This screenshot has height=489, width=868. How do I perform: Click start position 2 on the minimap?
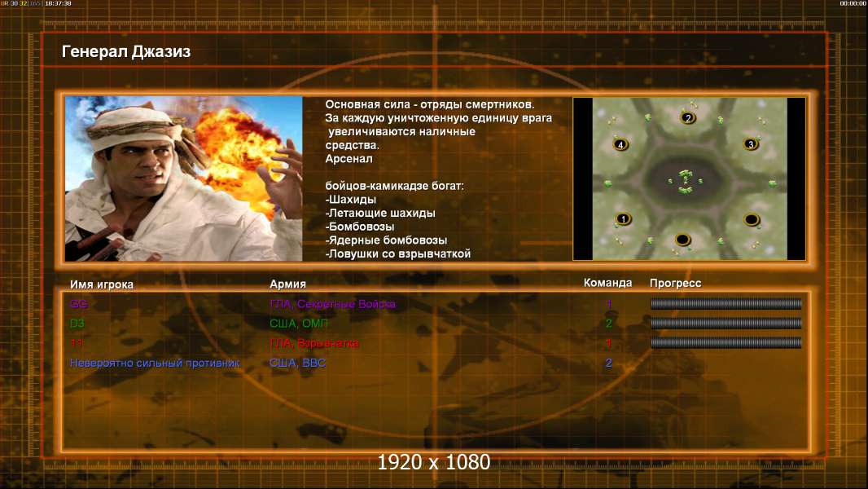(687, 117)
